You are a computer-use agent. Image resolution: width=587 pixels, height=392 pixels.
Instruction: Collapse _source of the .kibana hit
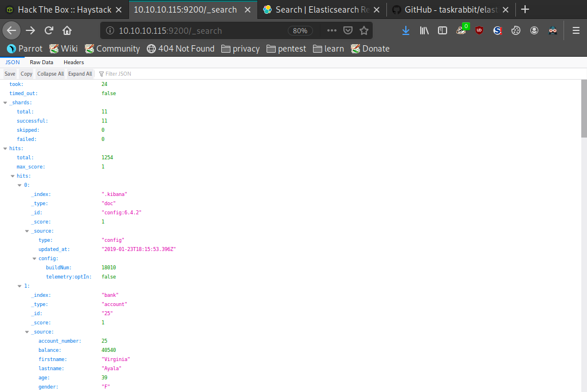tap(27, 231)
